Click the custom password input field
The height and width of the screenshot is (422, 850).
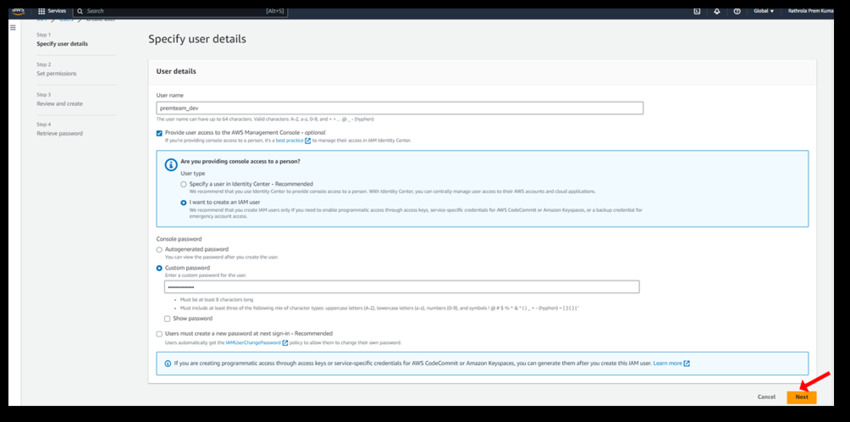402,287
